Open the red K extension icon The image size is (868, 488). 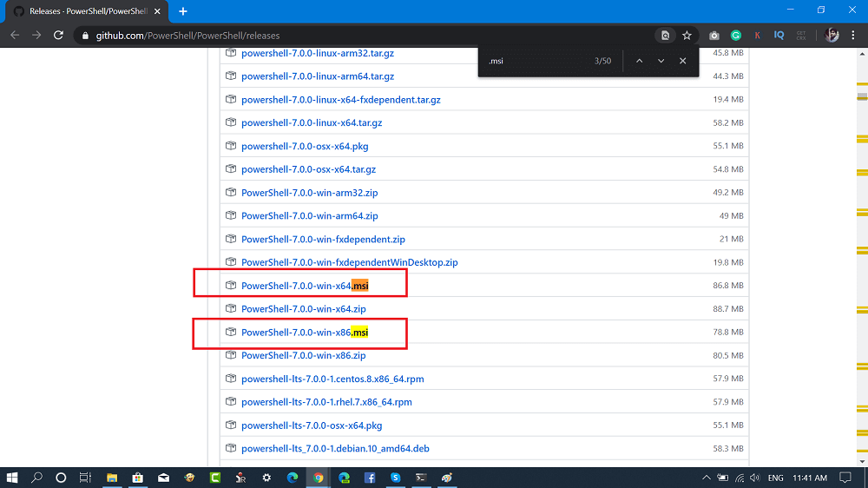click(x=757, y=36)
